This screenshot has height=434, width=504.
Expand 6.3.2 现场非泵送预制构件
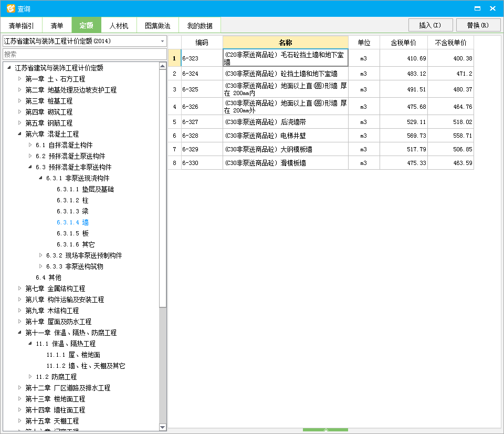pyautogui.click(x=40, y=255)
